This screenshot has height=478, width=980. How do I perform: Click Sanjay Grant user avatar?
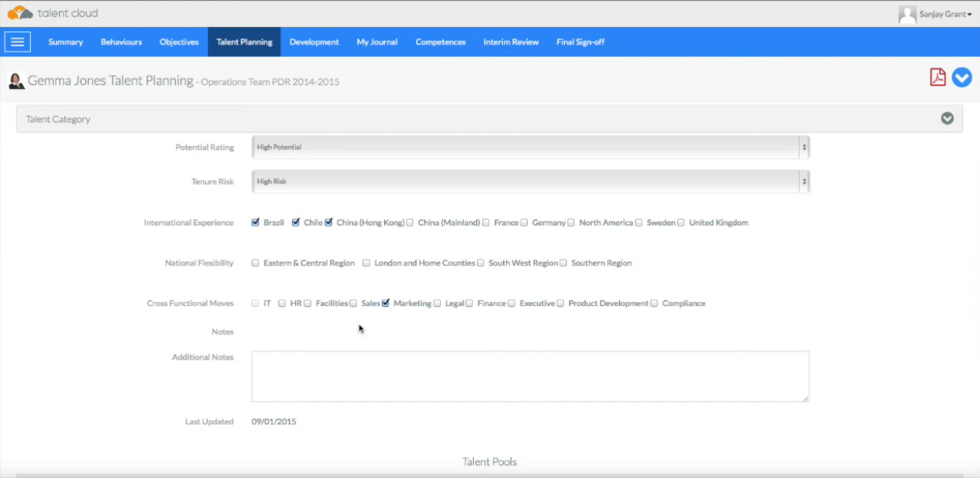(907, 14)
